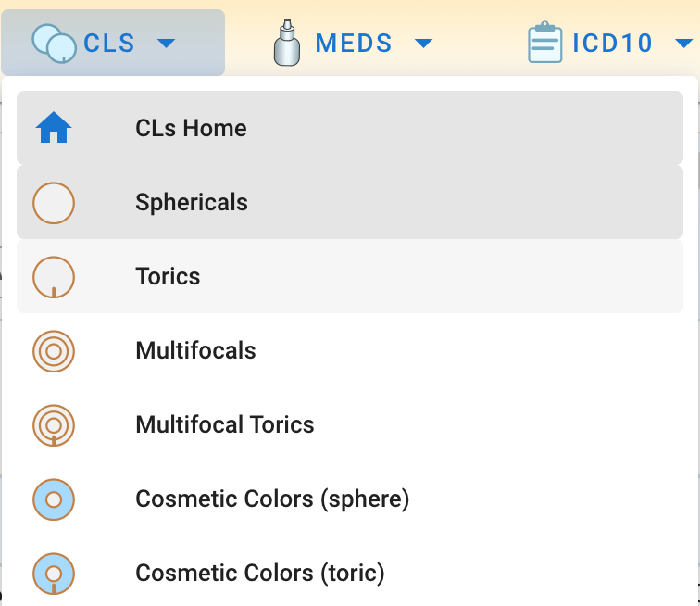Collapse the CLS dropdown arrow
700x606 pixels.
pos(166,43)
